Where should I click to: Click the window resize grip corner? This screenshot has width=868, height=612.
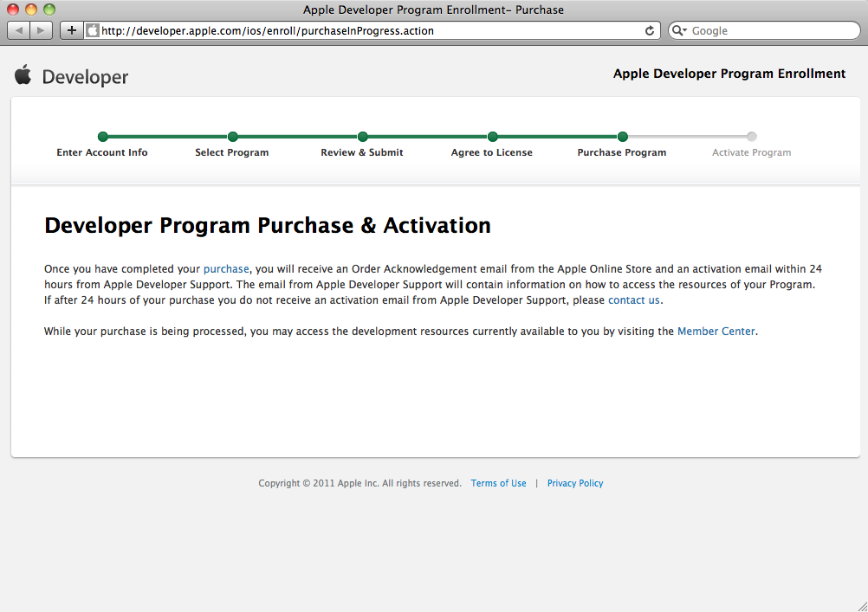(862, 607)
